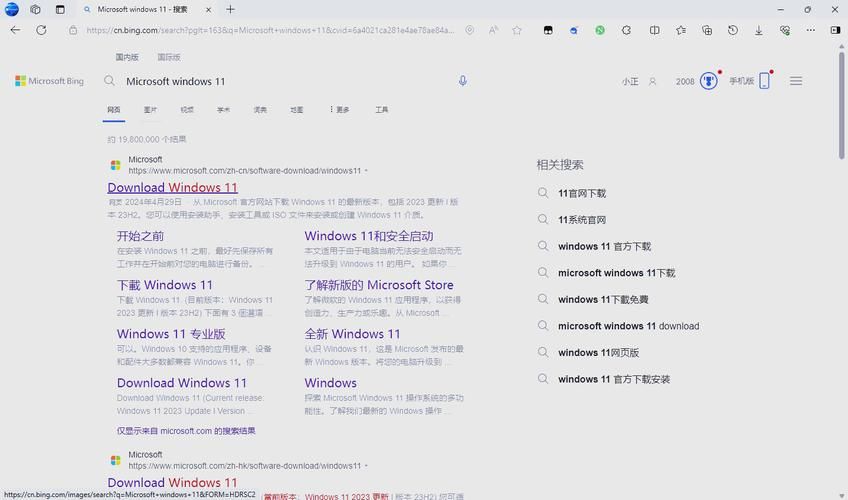Expand the 更多 more menu
Viewport: 848px width, 500px height.
(339, 110)
